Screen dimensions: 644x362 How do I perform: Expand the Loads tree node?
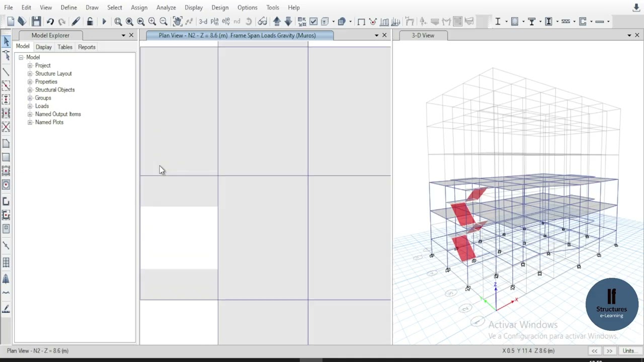(x=30, y=106)
